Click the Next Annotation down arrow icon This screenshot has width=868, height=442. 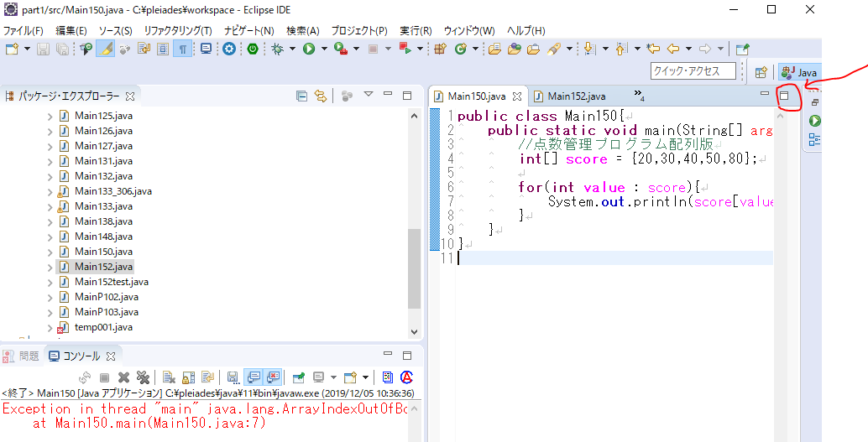coord(590,49)
